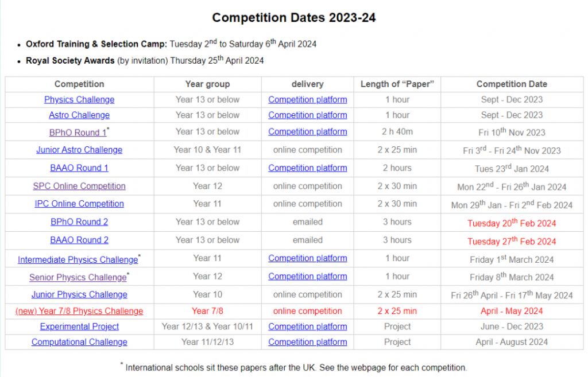Image resolution: width=588 pixels, height=377 pixels.
Task: Open the BAAO Round 2 link
Action: click(79, 240)
